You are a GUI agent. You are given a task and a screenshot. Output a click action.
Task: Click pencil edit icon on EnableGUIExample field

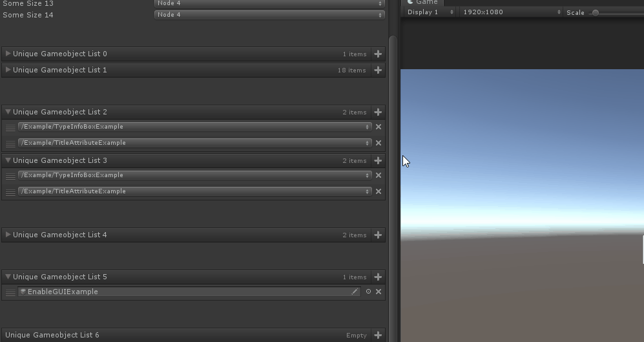[355, 292]
